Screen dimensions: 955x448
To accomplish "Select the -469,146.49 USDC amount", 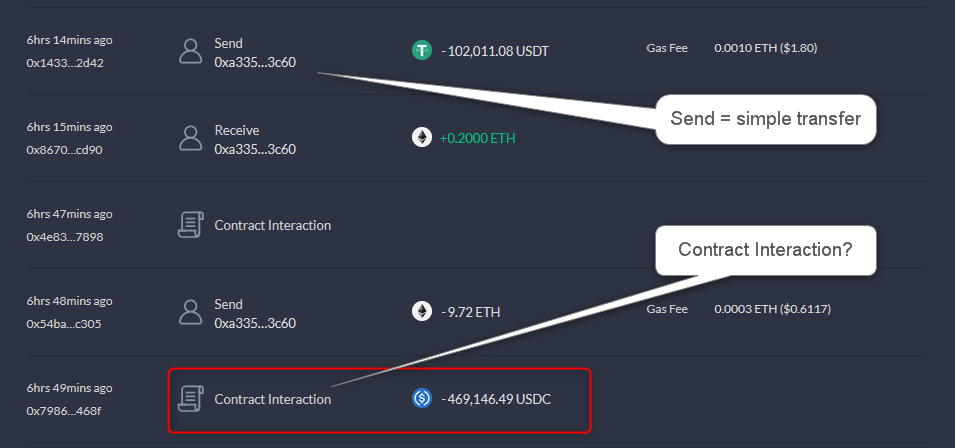I will [495, 399].
